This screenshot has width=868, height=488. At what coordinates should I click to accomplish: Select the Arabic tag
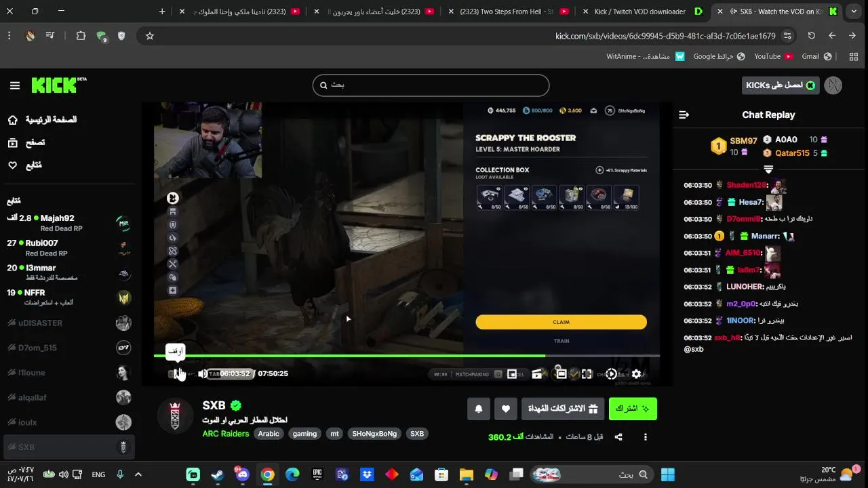[x=268, y=434]
